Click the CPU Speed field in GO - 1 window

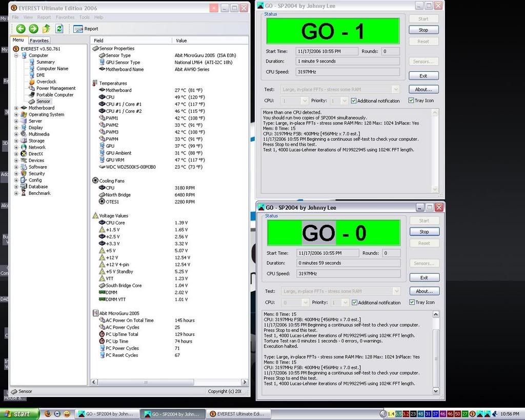(348, 72)
